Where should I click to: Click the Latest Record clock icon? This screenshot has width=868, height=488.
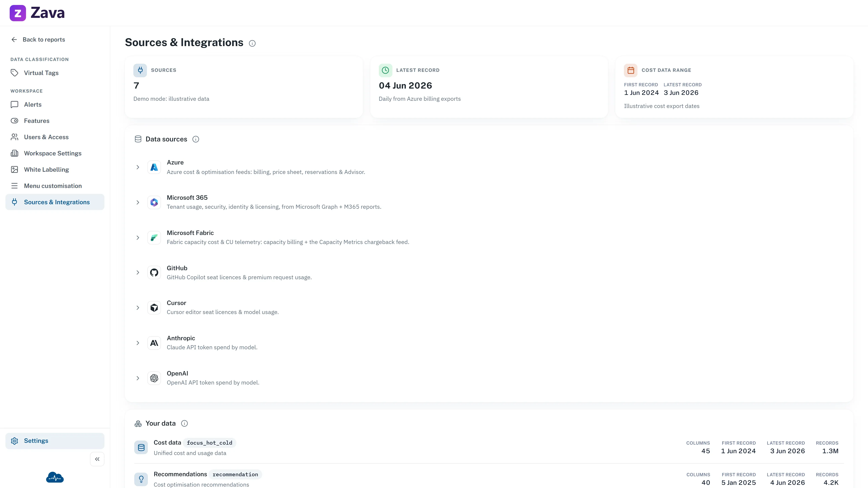pyautogui.click(x=385, y=70)
